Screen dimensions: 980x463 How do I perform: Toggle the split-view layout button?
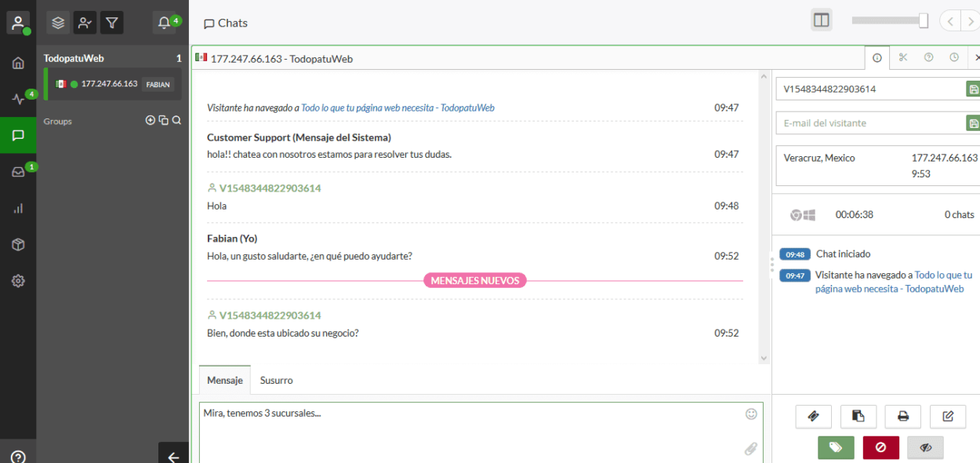(822, 21)
